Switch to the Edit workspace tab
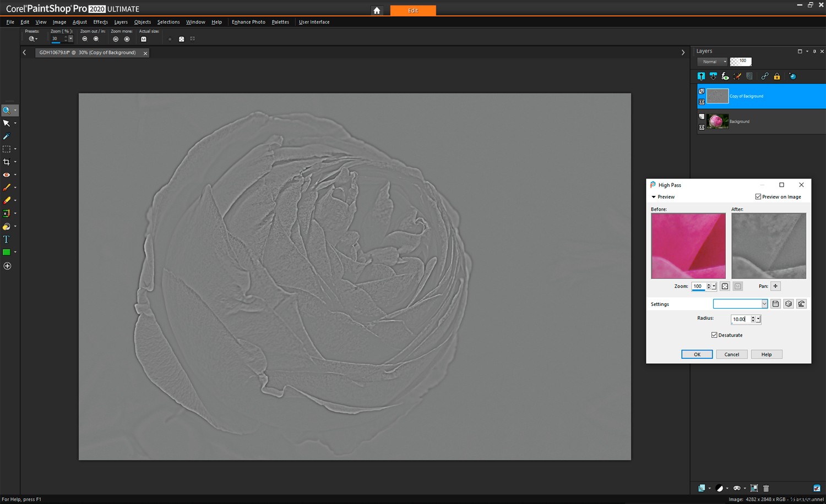The height and width of the screenshot is (504, 826). click(x=413, y=10)
